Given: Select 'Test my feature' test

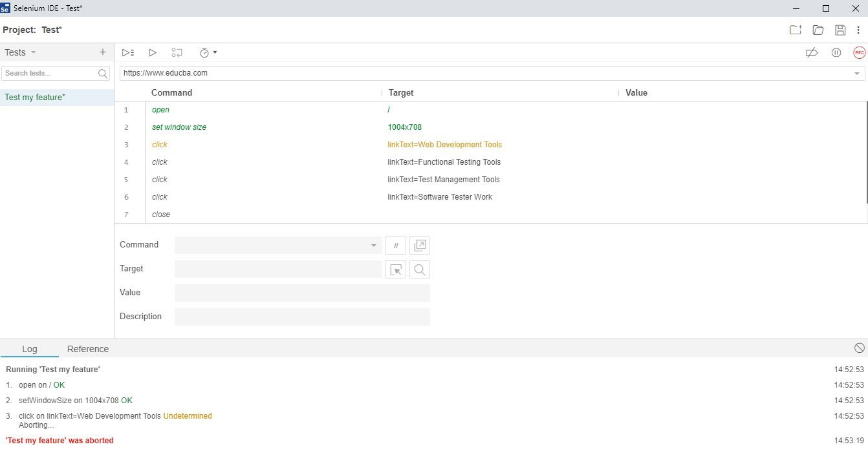Looking at the screenshot, I should click(35, 98).
